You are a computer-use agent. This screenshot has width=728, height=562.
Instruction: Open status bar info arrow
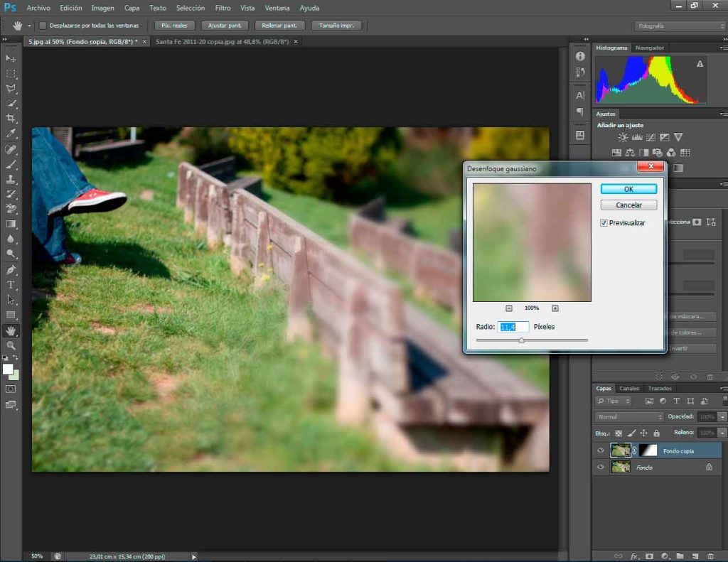(x=194, y=556)
